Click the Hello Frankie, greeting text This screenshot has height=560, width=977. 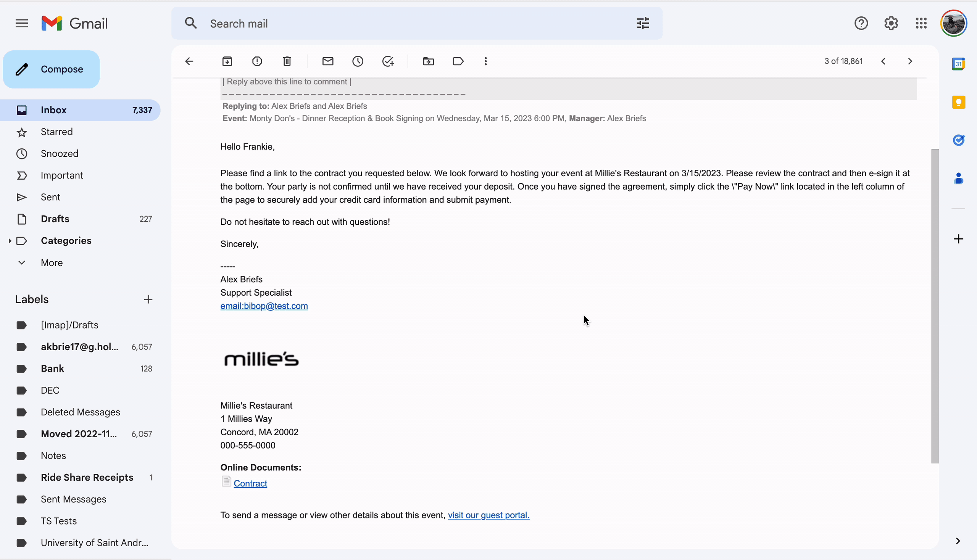point(247,146)
